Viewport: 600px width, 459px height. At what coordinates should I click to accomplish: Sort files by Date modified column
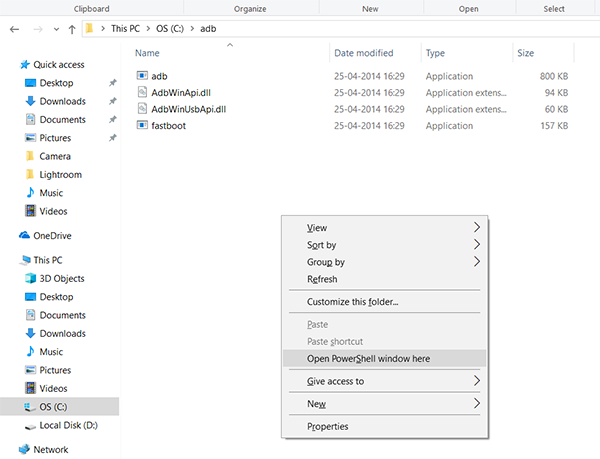tap(364, 53)
